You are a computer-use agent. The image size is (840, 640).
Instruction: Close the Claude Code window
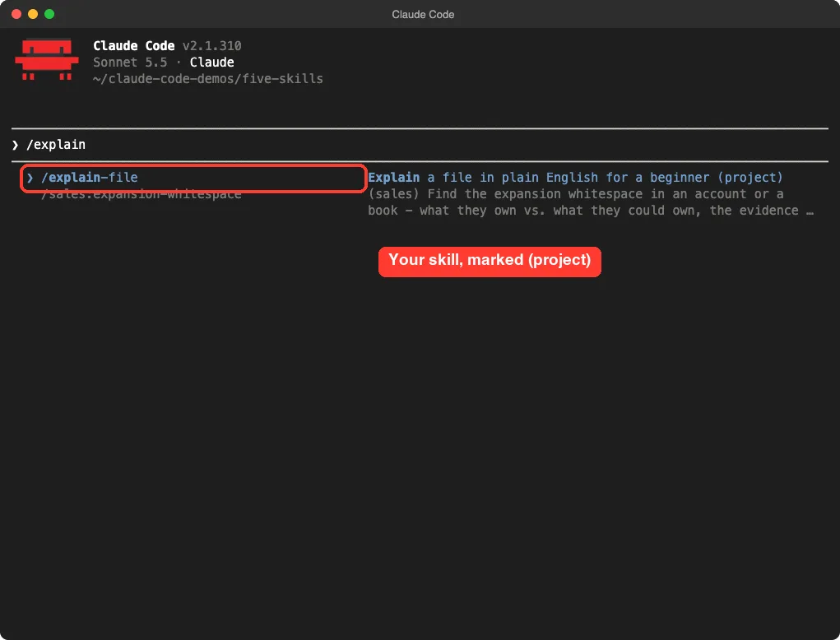point(16,14)
